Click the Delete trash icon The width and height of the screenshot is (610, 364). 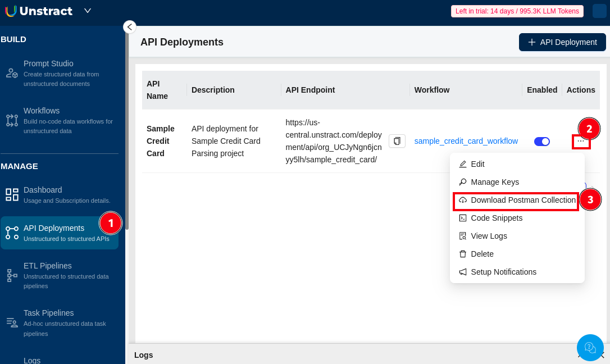pos(463,254)
